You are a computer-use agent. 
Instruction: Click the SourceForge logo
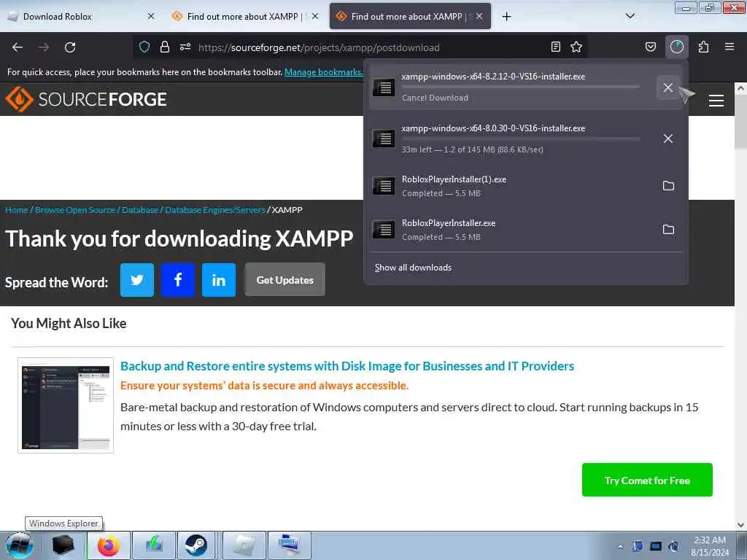point(86,99)
